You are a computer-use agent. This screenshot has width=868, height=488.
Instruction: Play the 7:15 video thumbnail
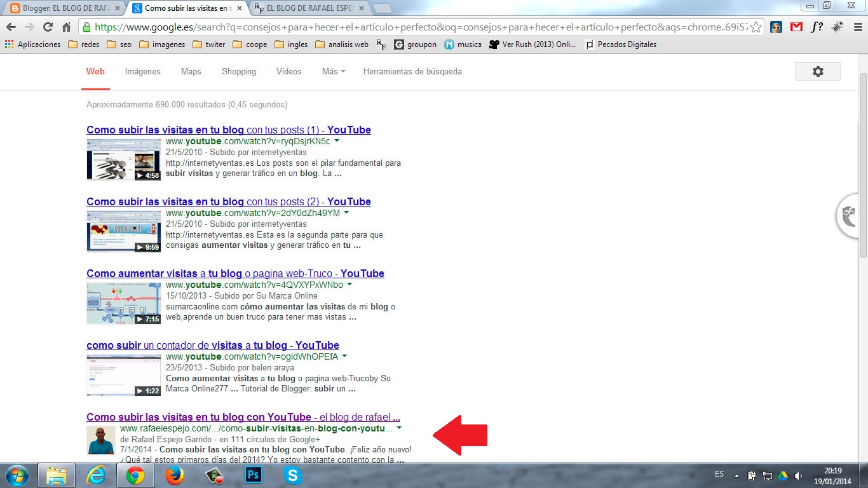(124, 303)
